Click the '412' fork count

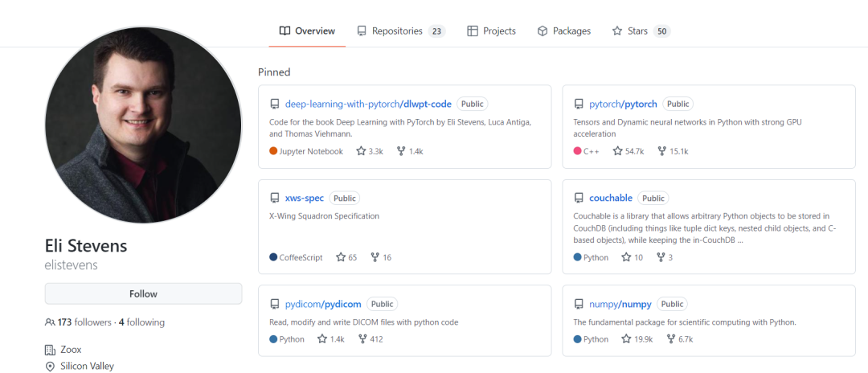click(376, 339)
